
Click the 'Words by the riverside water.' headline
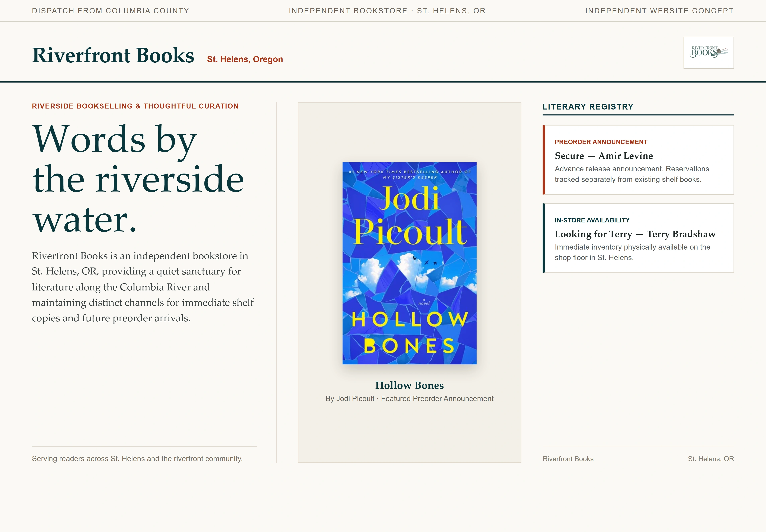click(138, 178)
